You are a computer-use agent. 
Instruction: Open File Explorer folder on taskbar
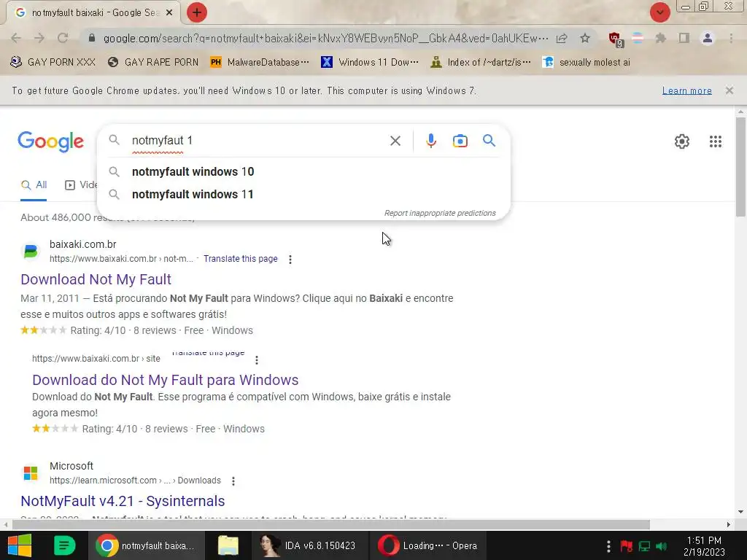(x=228, y=545)
